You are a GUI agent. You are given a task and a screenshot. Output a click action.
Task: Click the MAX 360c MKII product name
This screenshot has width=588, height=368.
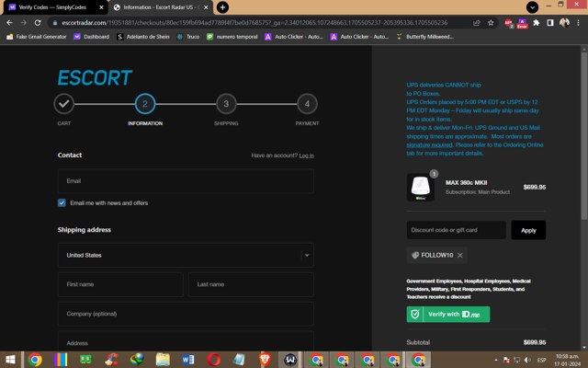[466, 182]
